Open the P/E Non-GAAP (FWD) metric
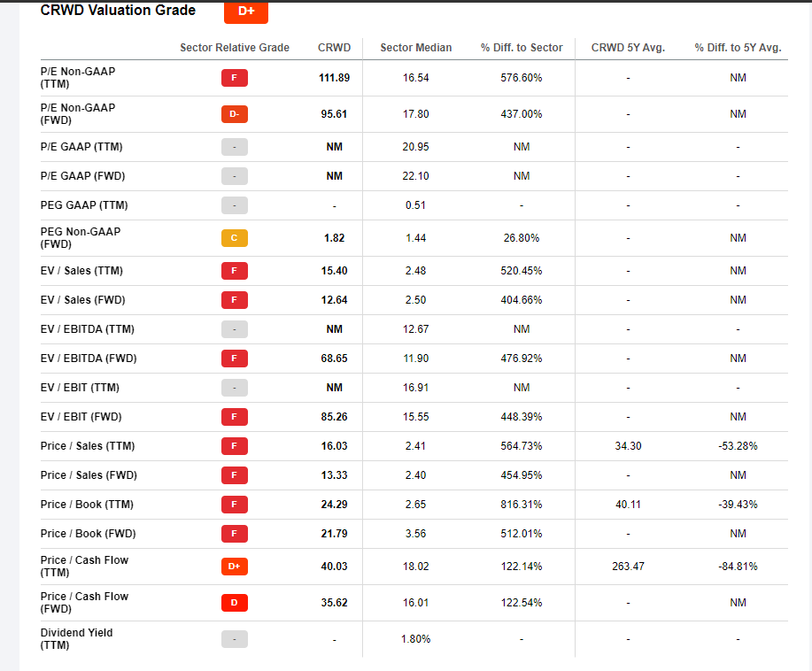 (x=78, y=114)
